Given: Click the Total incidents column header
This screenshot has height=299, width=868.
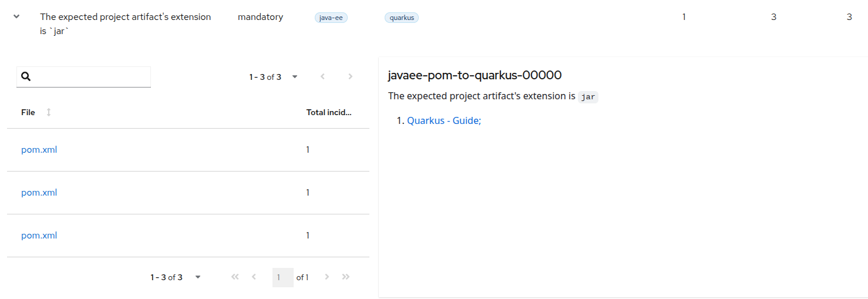Looking at the screenshot, I should [329, 112].
